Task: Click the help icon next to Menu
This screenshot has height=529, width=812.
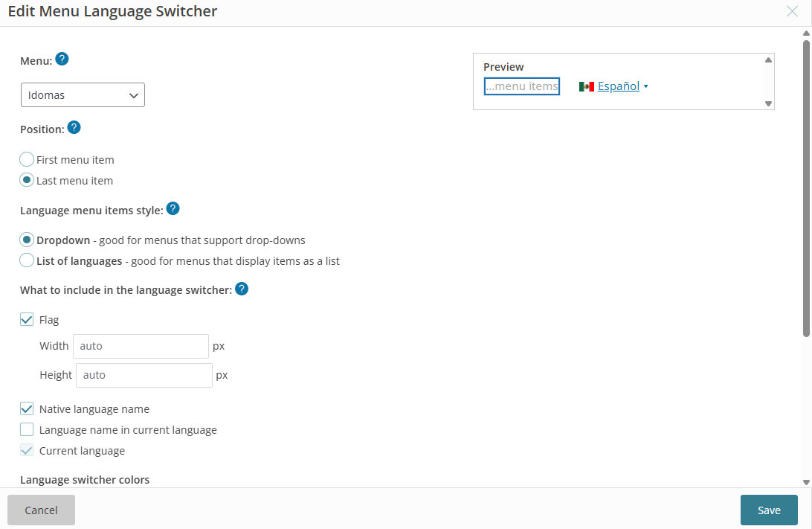Action: 62,60
